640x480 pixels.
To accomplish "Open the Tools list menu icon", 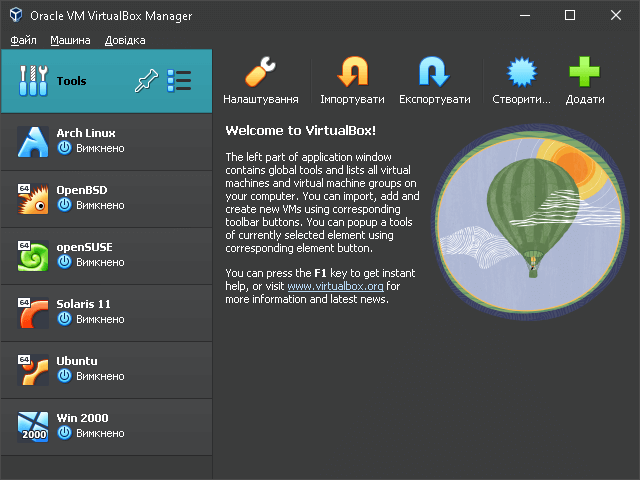I will (179, 80).
